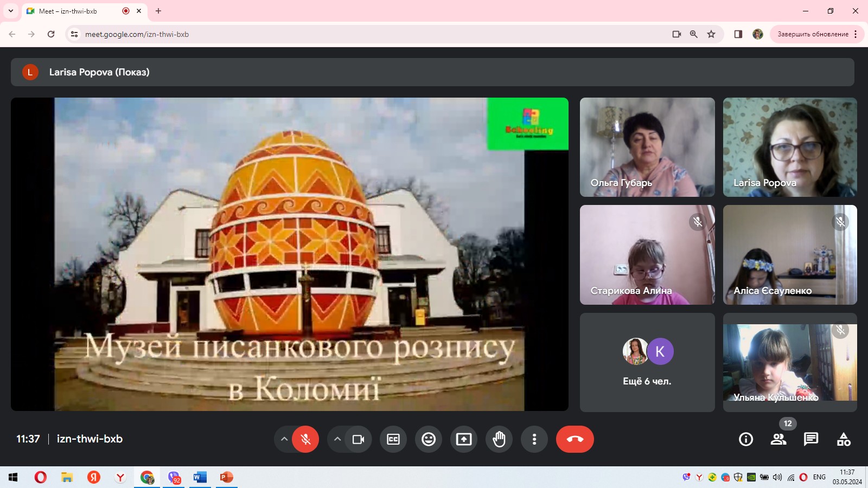
Task: Show the participants list panel
Action: tap(778, 439)
